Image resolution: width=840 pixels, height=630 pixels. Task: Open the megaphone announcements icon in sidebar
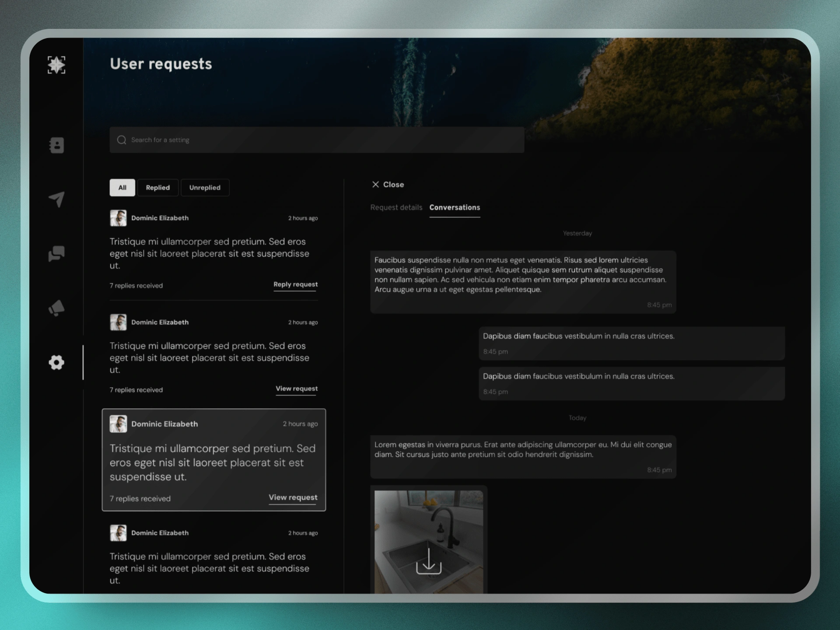(x=56, y=308)
